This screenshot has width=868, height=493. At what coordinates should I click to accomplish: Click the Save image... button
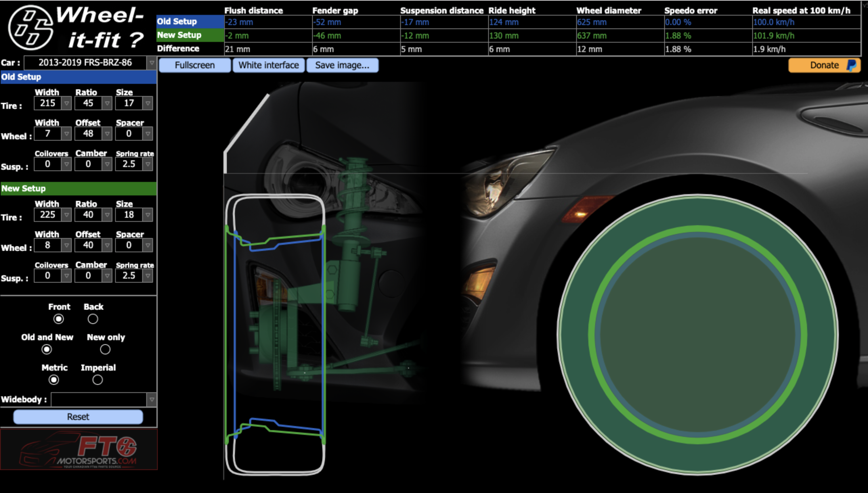(x=342, y=65)
